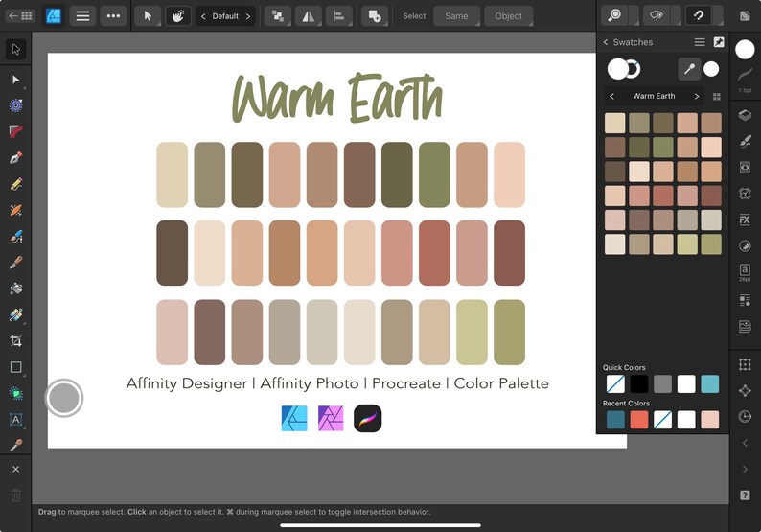Image resolution: width=761 pixels, height=532 pixels.
Task: Go to previous tool preset before Default
Action: click(203, 16)
